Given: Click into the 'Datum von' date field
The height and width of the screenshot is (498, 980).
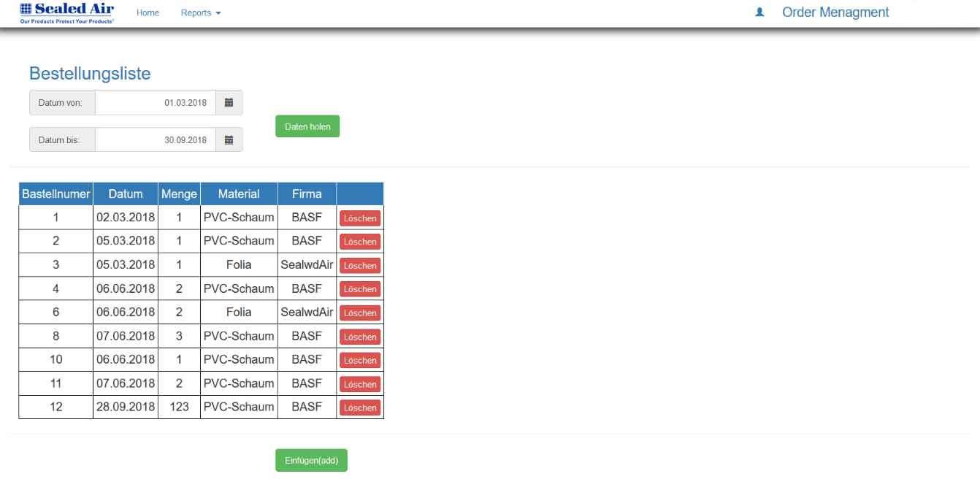Looking at the screenshot, I should coord(156,103).
